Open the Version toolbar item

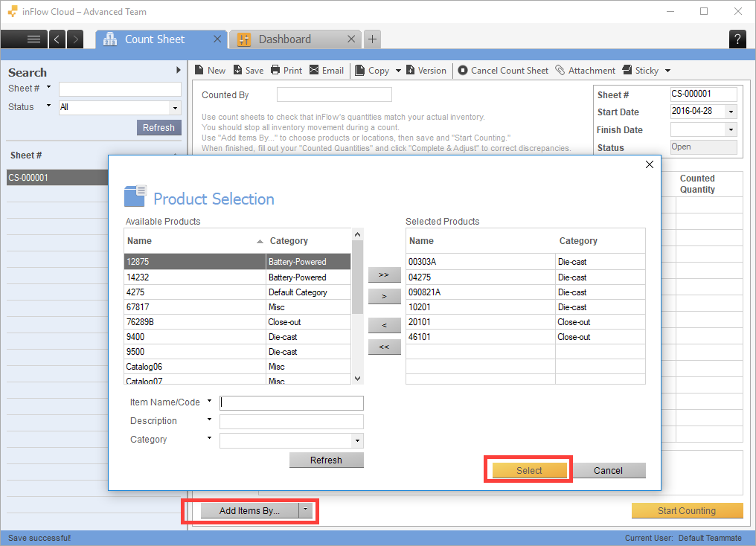pos(426,71)
